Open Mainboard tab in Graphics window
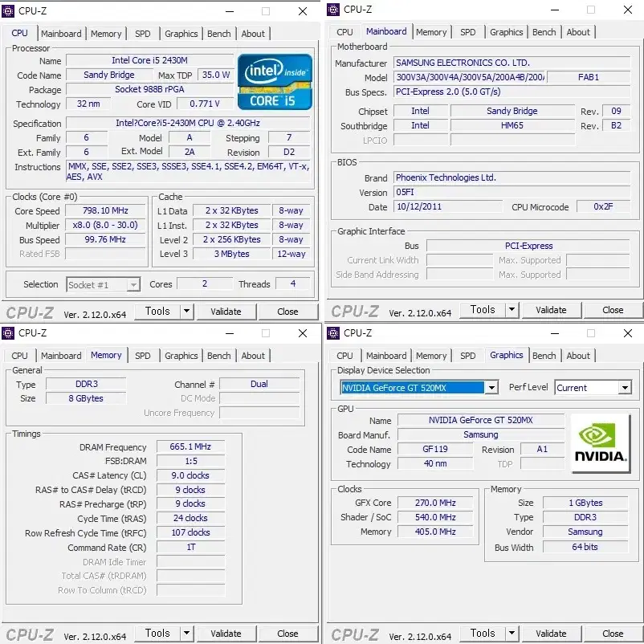This screenshot has height=644, width=644. coord(386,356)
